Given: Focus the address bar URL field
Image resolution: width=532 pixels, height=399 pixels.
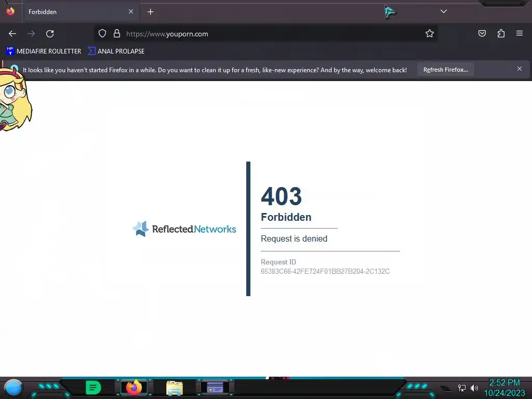Looking at the screenshot, I should tap(264, 34).
